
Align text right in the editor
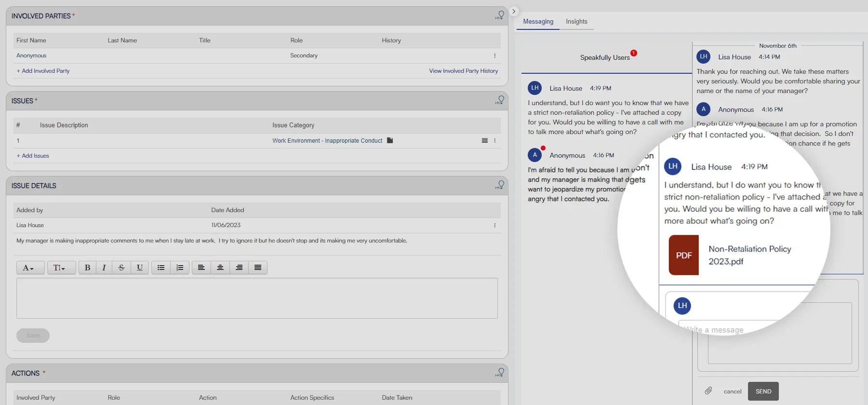[x=239, y=268]
